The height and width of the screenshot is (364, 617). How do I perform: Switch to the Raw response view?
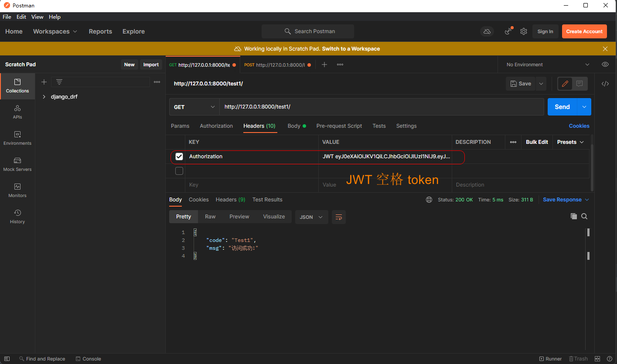pos(210,217)
